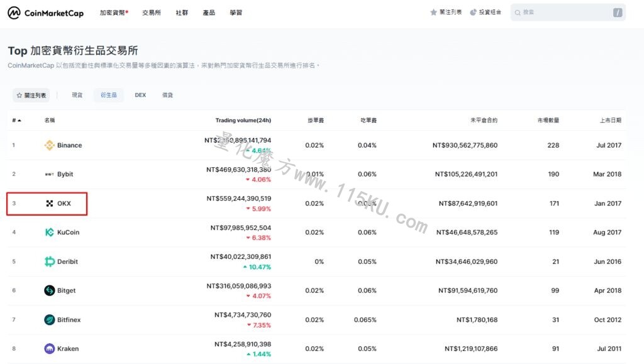The image size is (644, 364).
Task: Open the Bitget exchange link
Action: click(66, 290)
